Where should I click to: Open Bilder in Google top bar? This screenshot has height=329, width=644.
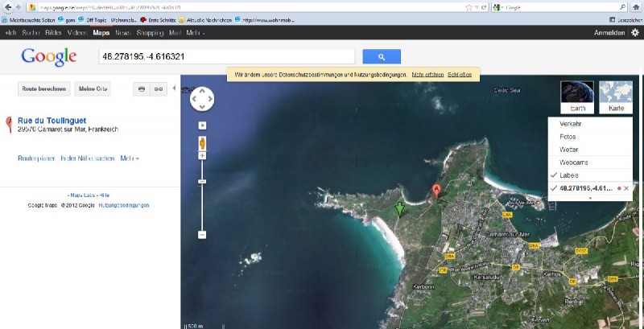click(x=54, y=33)
